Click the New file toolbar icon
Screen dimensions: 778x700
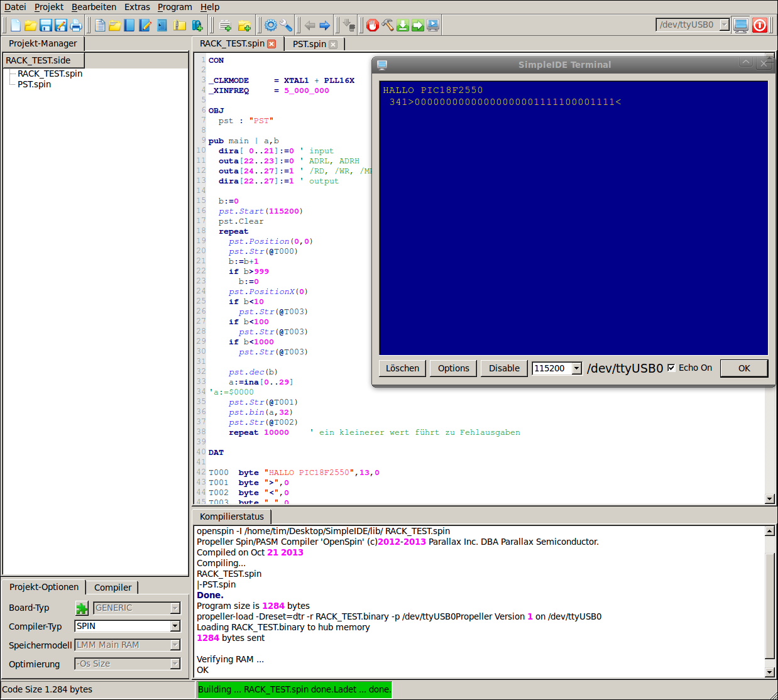coord(16,25)
